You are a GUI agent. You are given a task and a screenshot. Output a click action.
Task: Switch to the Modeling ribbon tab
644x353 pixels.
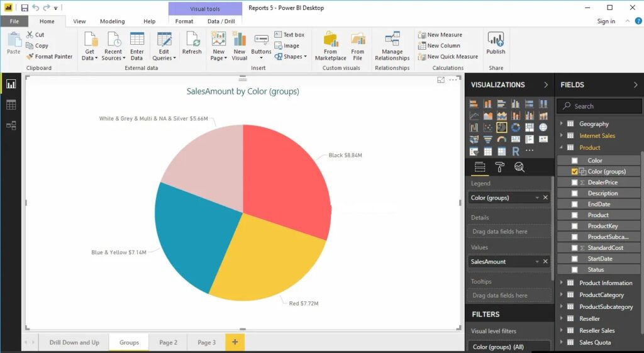click(x=112, y=21)
